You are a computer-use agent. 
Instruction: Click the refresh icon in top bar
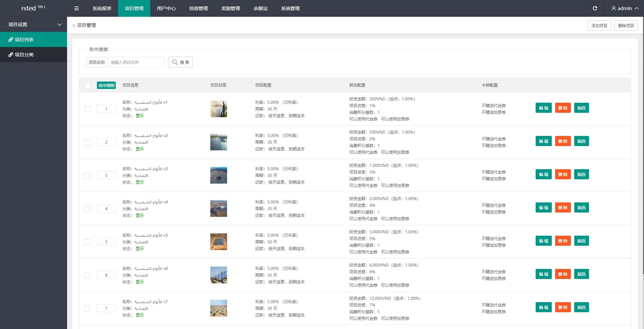tap(595, 8)
